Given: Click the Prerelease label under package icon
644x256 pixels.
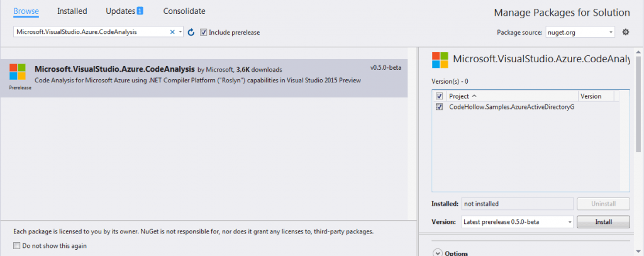Looking at the screenshot, I should pyautogui.click(x=20, y=87).
